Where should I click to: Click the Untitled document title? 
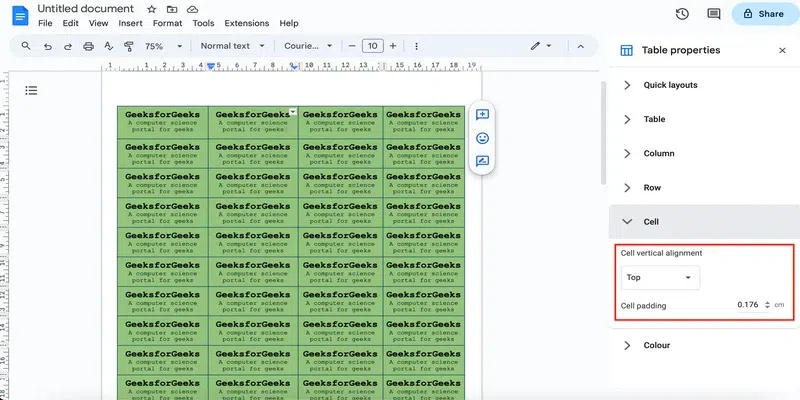pos(86,9)
